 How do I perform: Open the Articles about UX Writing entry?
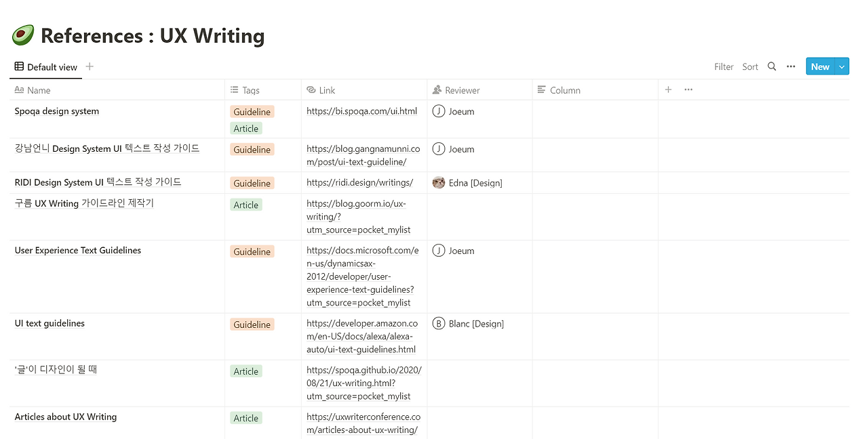(66, 417)
